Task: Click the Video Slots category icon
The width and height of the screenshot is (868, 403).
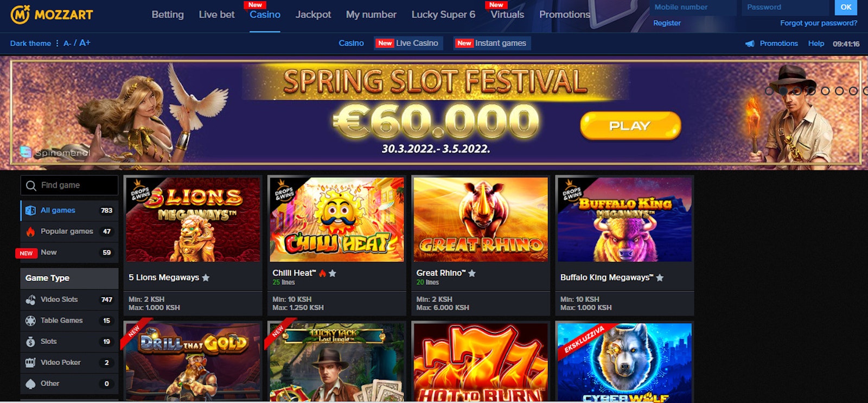Action: (x=30, y=299)
